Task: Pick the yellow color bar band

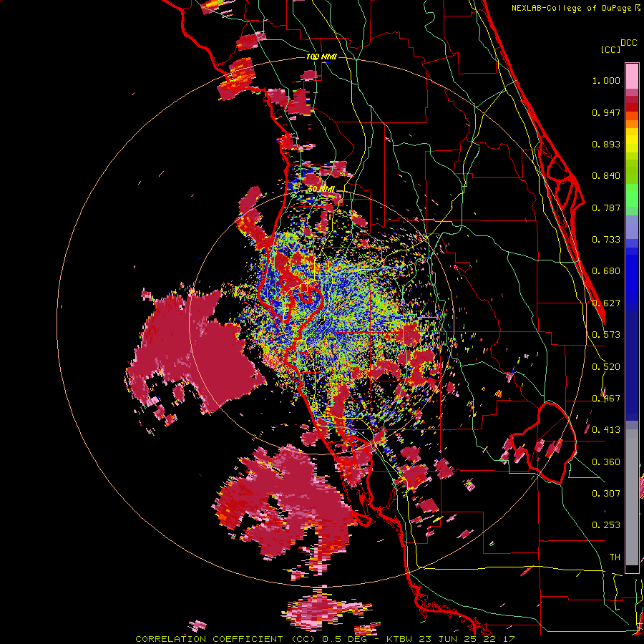Action: (x=632, y=141)
